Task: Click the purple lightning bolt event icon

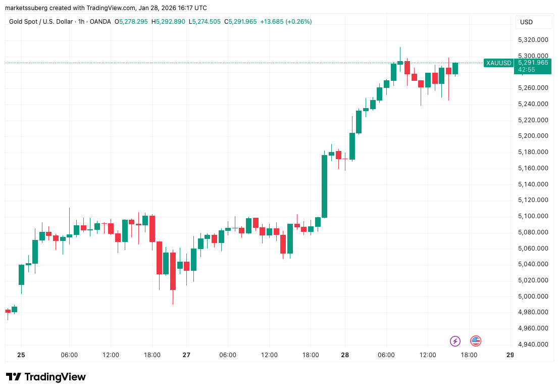Action: click(455, 341)
